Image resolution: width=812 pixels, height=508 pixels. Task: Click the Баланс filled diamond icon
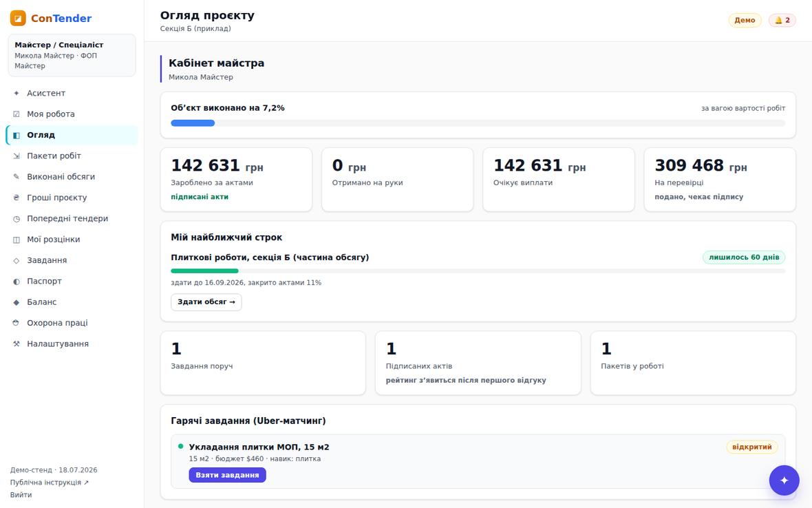pyautogui.click(x=17, y=302)
